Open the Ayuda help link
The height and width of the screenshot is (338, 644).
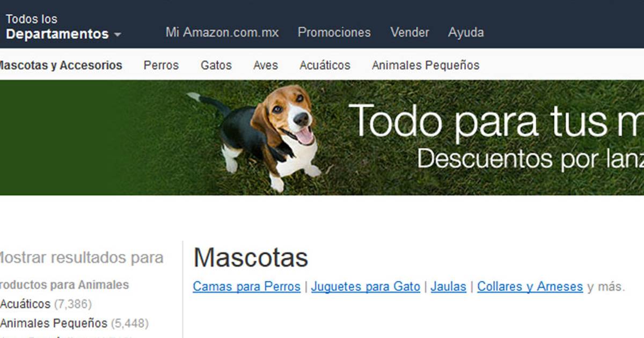point(466,32)
